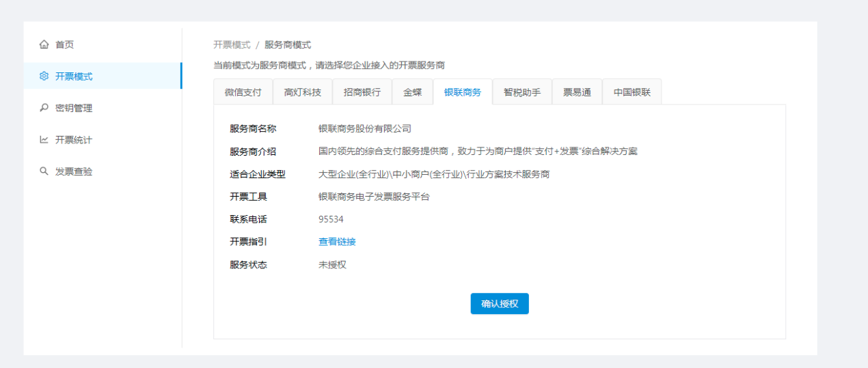Click the chart icon beside 开票统计

(x=44, y=140)
